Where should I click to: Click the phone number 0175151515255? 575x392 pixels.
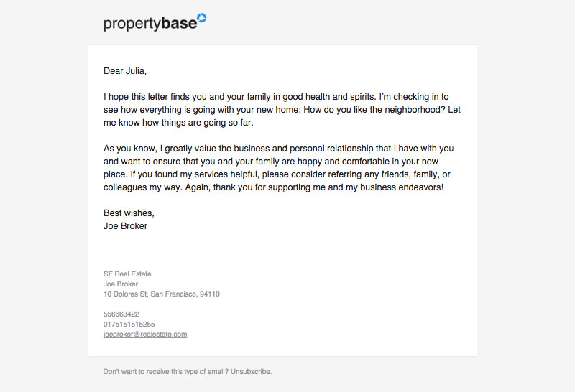point(129,325)
